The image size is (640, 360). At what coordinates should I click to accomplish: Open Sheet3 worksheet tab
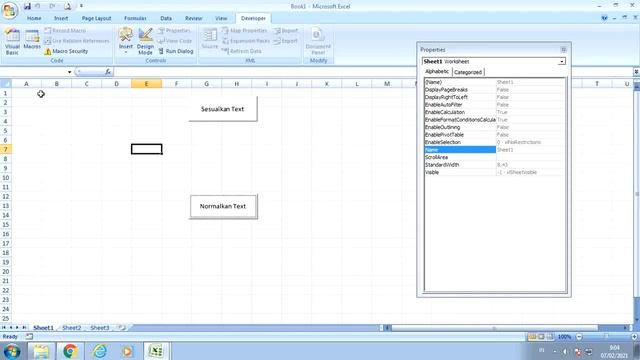(100, 328)
